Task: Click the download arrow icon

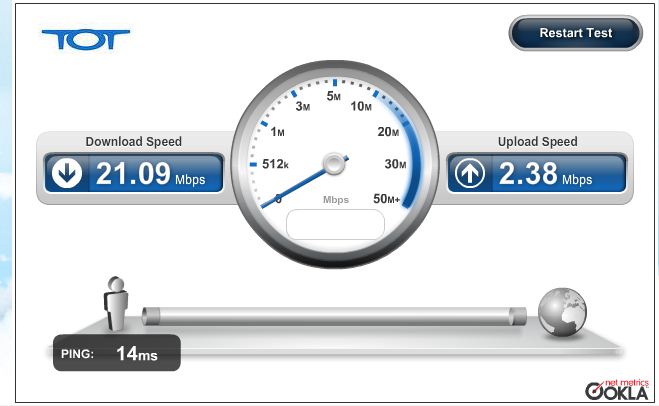Action: click(67, 173)
